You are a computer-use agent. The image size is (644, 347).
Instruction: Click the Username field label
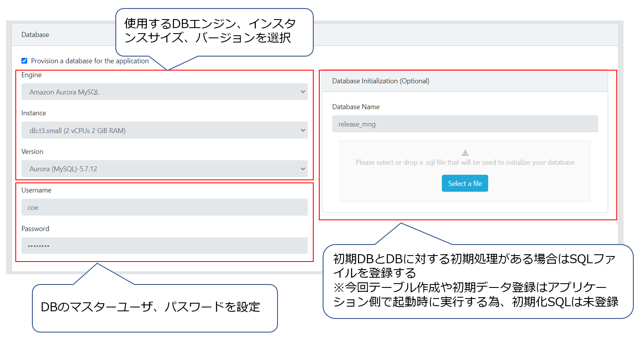tap(36, 190)
